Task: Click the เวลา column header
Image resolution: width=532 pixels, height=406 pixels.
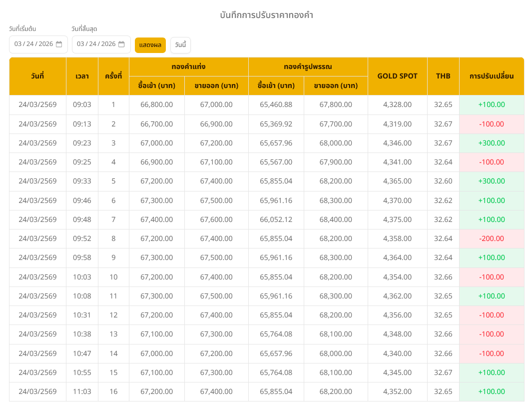Action: click(82, 76)
